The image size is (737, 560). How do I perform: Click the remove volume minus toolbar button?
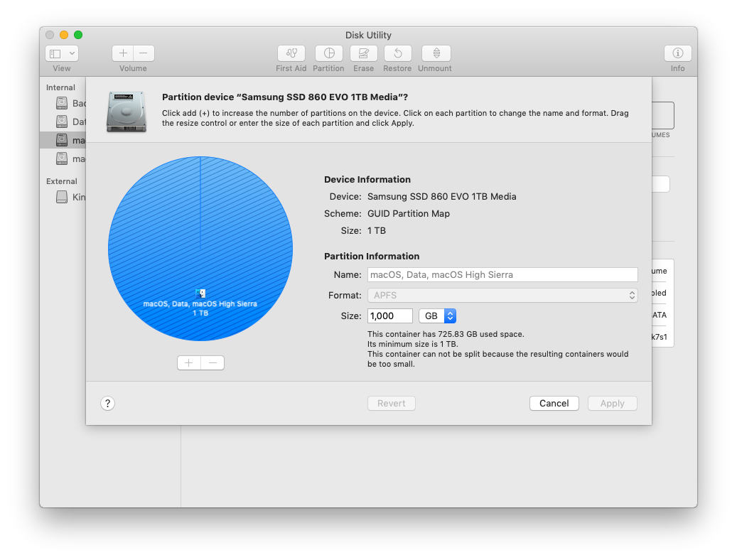click(144, 53)
